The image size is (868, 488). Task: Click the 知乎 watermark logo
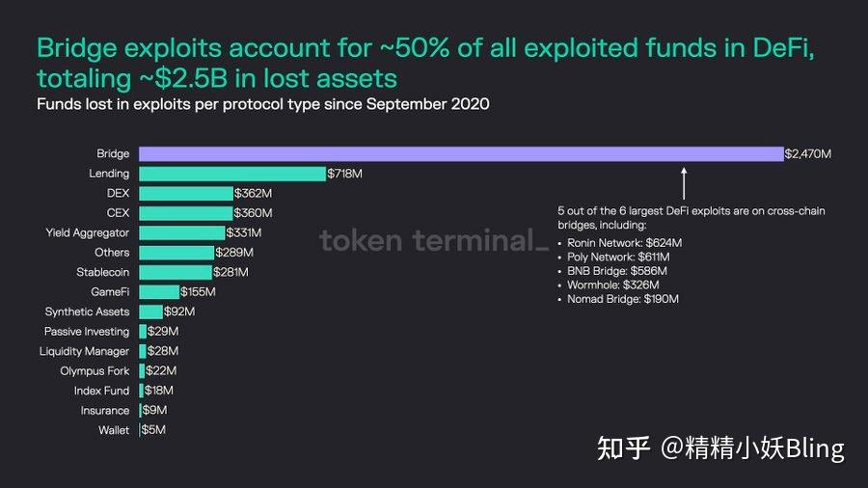(x=623, y=448)
